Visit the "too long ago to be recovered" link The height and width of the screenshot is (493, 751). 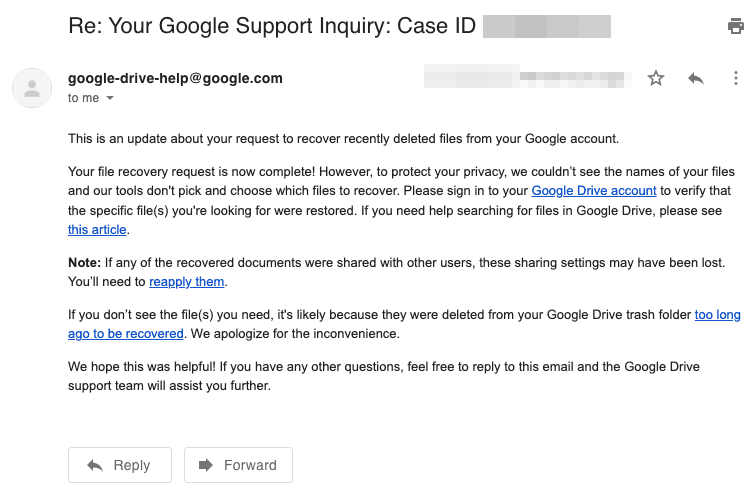pos(717,315)
